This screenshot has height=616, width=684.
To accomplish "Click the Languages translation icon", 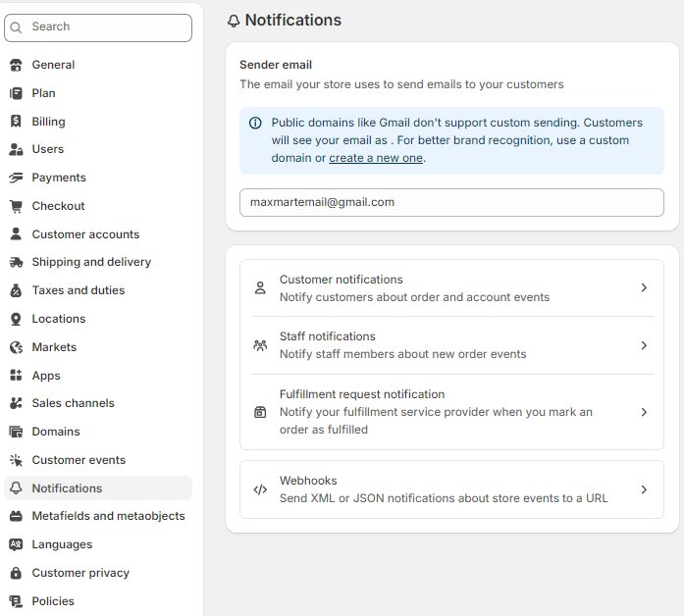I will pyautogui.click(x=16, y=544).
